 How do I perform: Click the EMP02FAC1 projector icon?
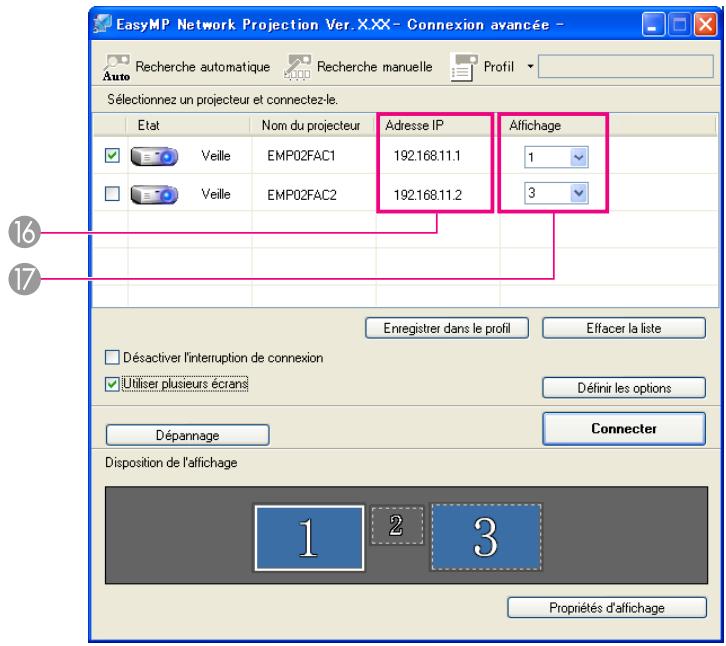[x=154, y=157]
